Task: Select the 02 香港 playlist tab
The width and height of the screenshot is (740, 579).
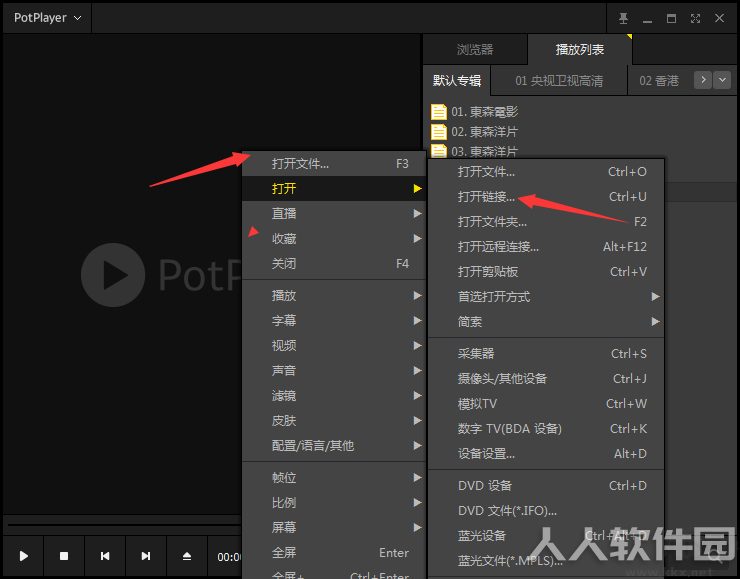Action: (659, 81)
